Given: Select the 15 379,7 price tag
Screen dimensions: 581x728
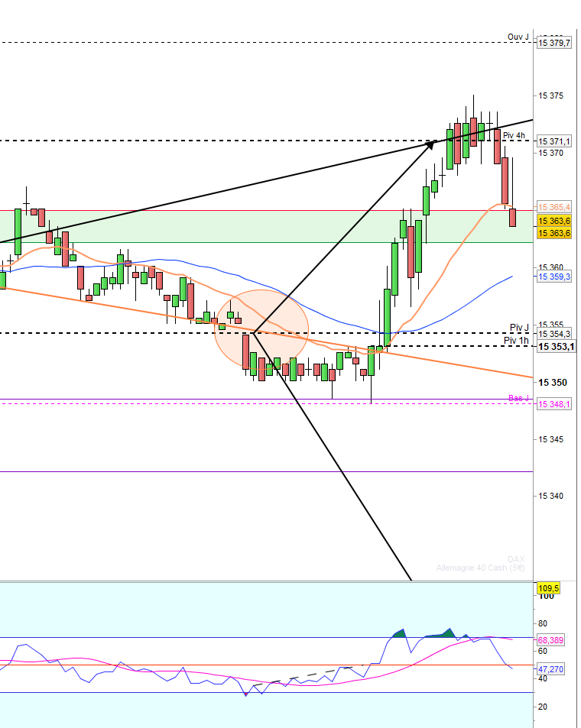Looking at the screenshot, I should [553, 44].
